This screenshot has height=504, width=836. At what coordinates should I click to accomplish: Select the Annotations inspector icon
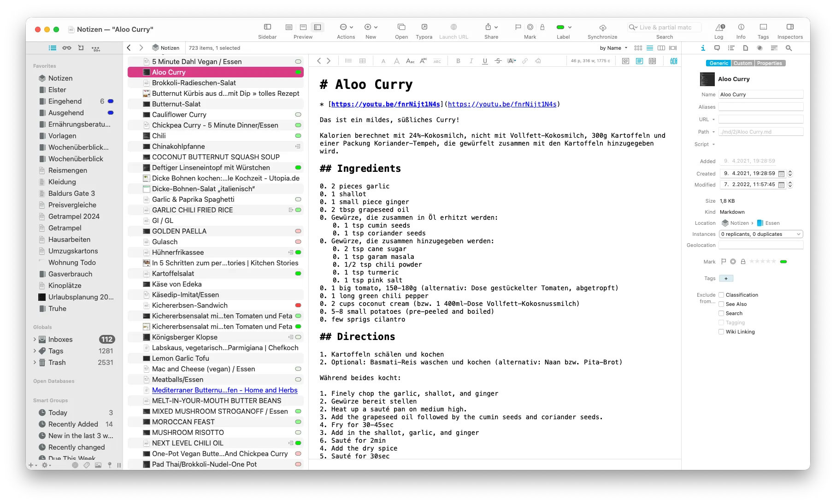[717, 48]
